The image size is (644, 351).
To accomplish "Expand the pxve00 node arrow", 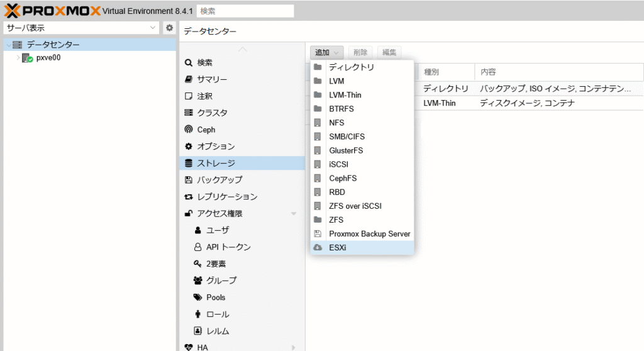I will 18,58.
